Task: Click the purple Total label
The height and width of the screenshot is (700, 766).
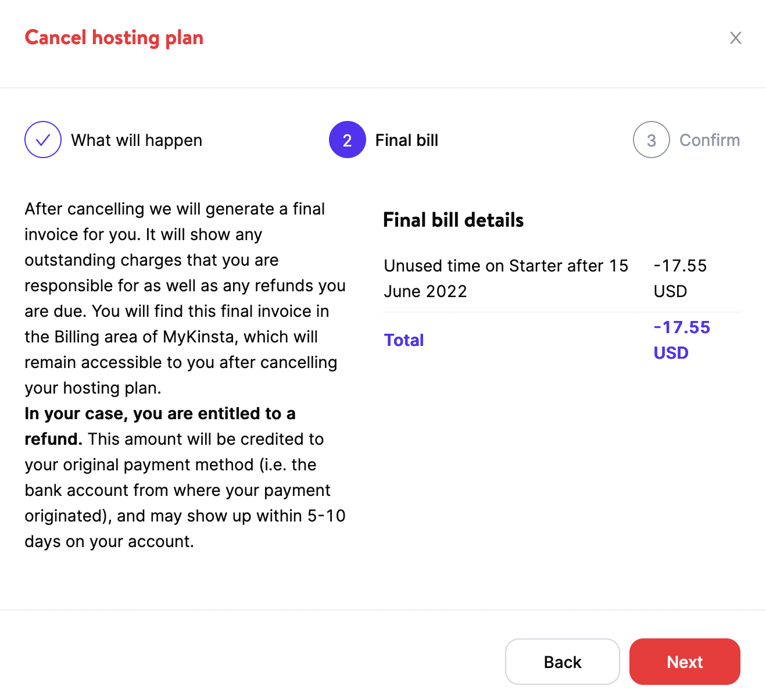Action: tap(404, 340)
